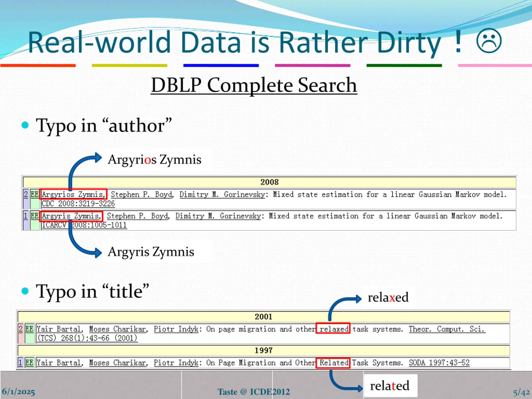Open Yair Bartal link in the 1997 row
Screen dimensions: 532x399
[59, 363]
